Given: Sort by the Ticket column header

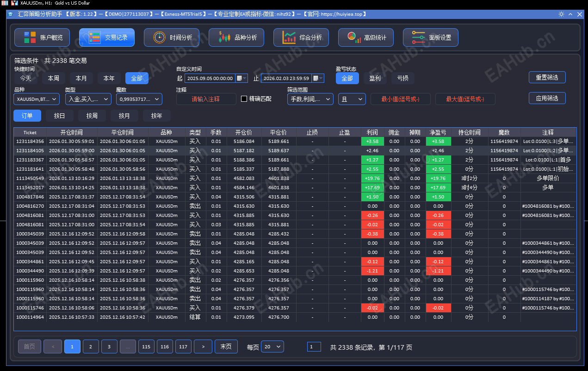Looking at the screenshot, I should click(x=30, y=132).
